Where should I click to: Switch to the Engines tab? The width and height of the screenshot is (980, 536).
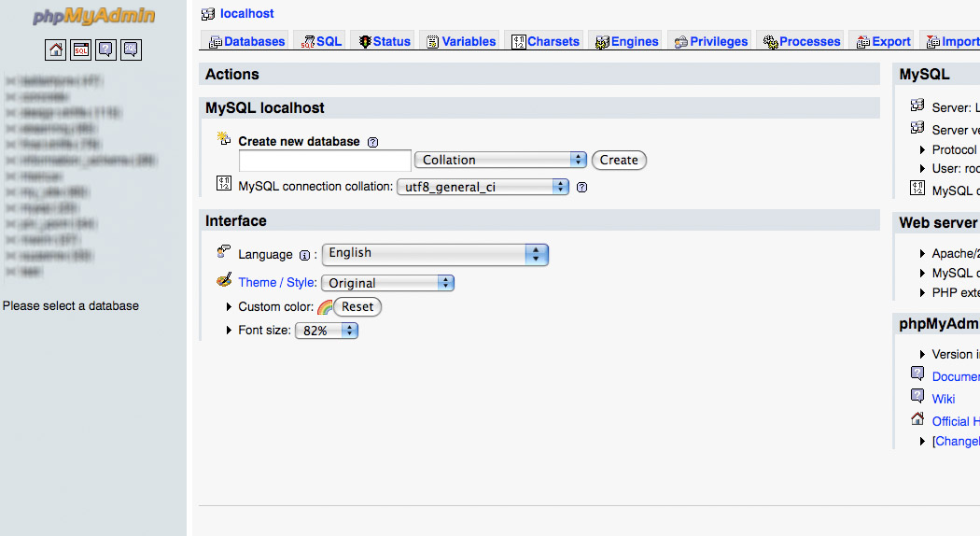pyautogui.click(x=626, y=41)
